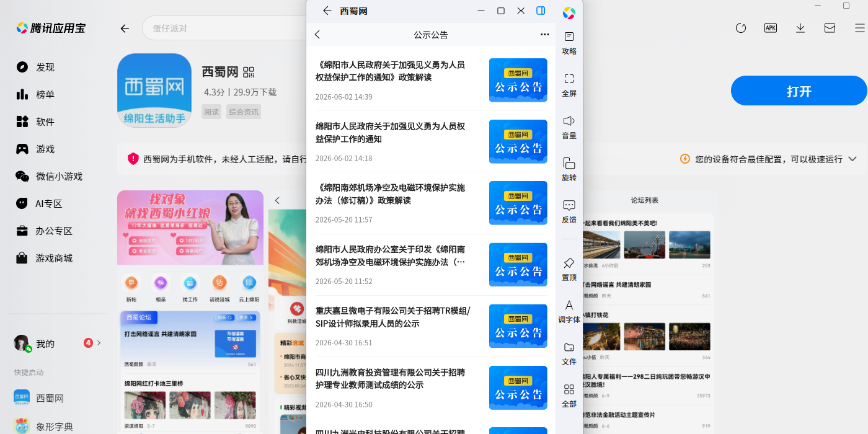868x434 pixels.
Task: Open 找对象 西蜀小红娘 screenshot preview
Action: click(x=190, y=312)
